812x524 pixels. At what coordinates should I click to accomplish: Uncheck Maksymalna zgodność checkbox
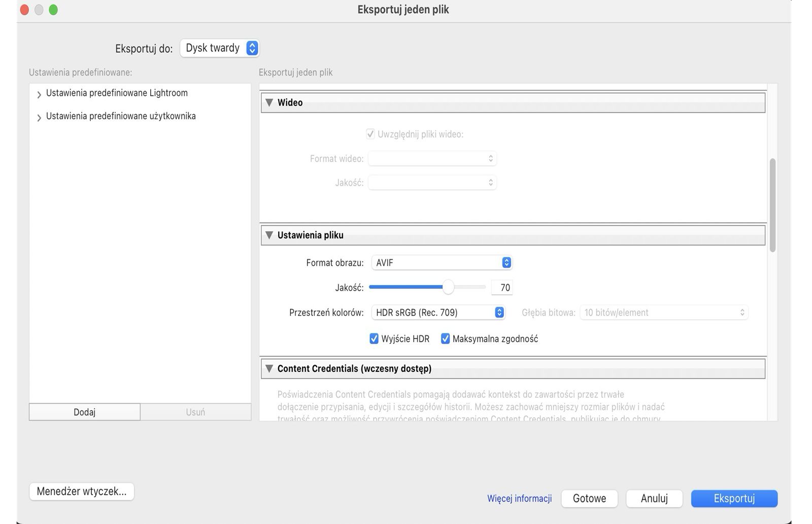tap(445, 339)
